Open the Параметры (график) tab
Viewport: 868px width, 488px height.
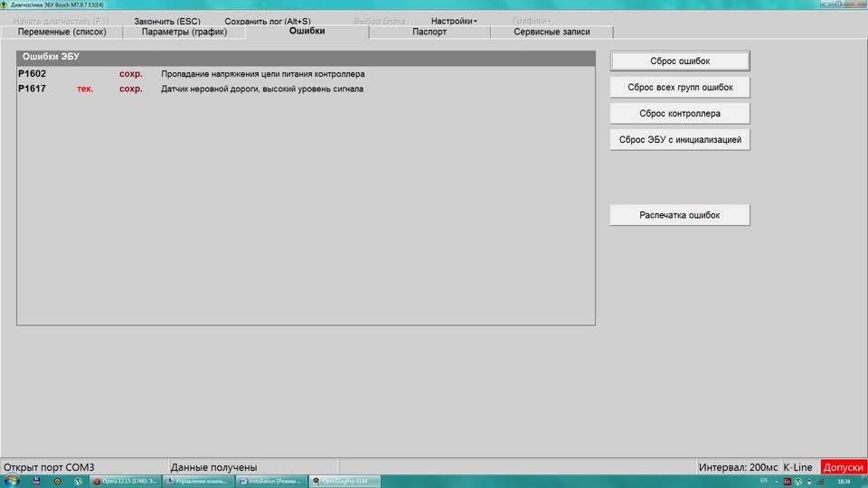[x=184, y=33]
